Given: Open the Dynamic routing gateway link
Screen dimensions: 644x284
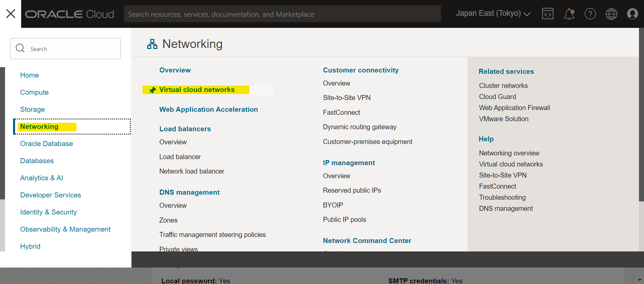Looking at the screenshot, I should 360,127.
